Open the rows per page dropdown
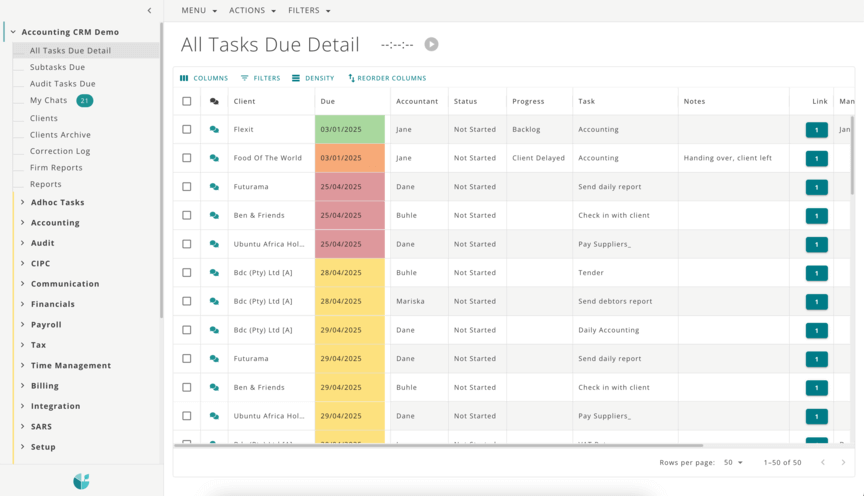 pyautogui.click(x=733, y=463)
